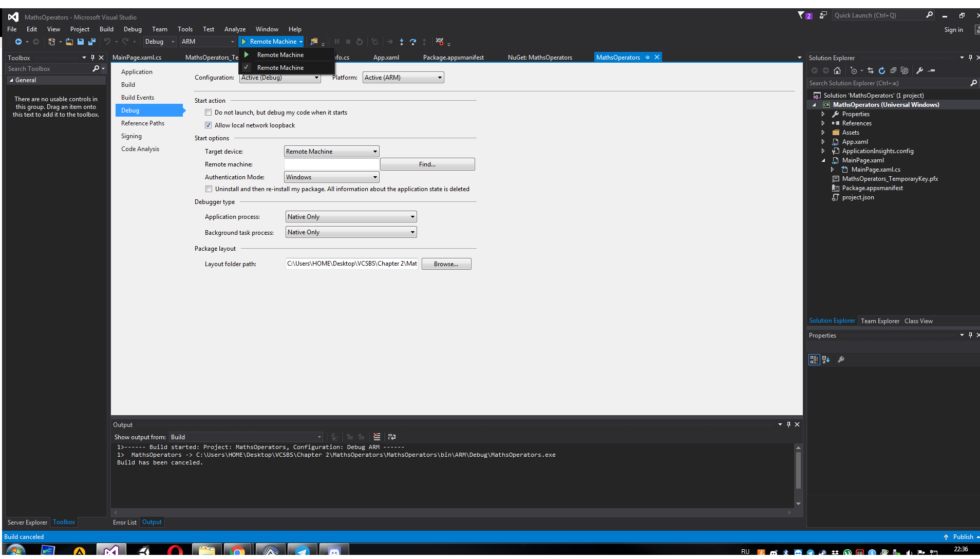The image size is (980, 559).
Task: Click the Sign in link
Action: click(953, 30)
